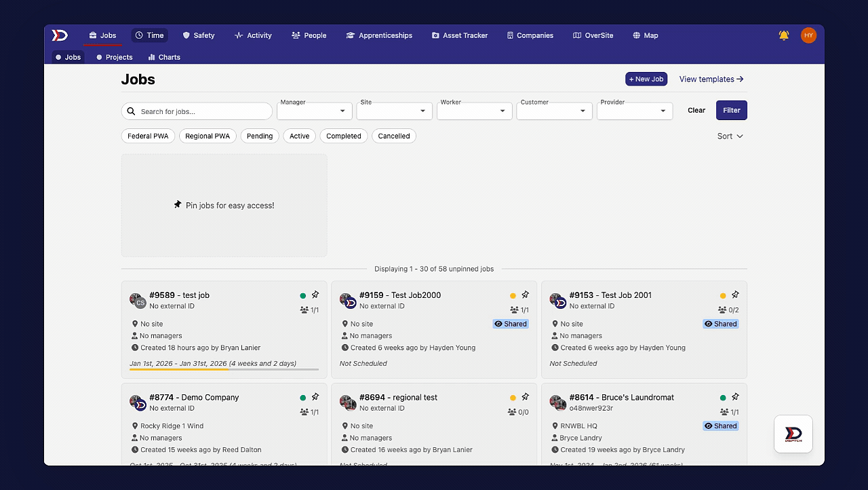Click the pin icon in pinned jobs placeholder

pyautogui.click(x=178, y=204)
